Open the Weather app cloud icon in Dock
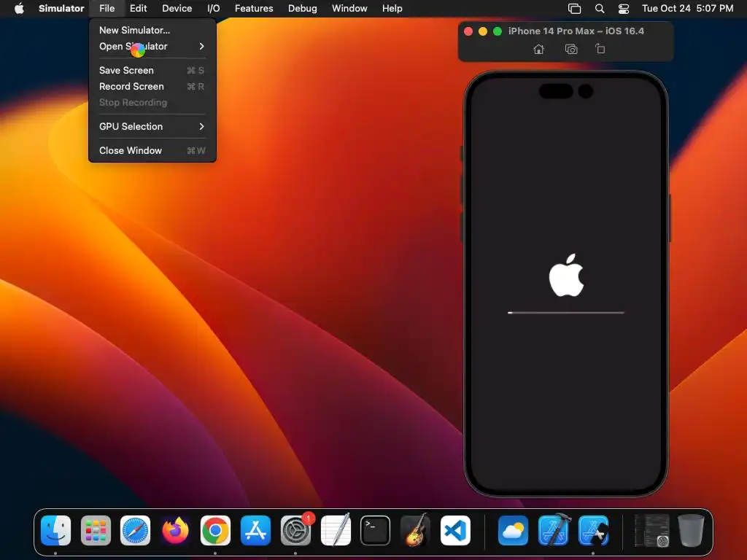Screen dimensions: 747x560 [513, 530]
